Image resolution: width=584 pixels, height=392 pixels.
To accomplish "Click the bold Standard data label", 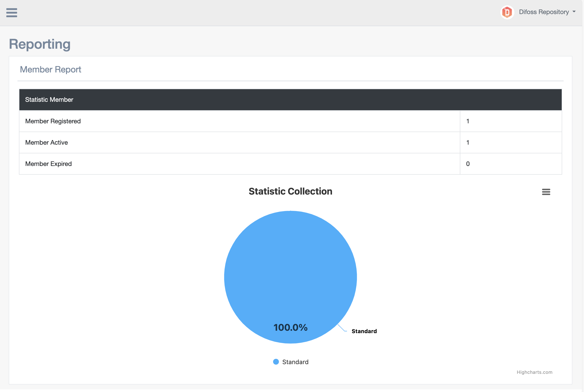I will point(364,331).
